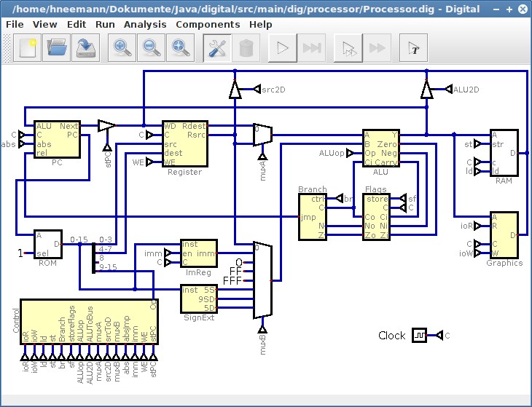Viewport: 532px width, 407px height.
Task: Select the ROM component block
Action: (x=48, y=244)
